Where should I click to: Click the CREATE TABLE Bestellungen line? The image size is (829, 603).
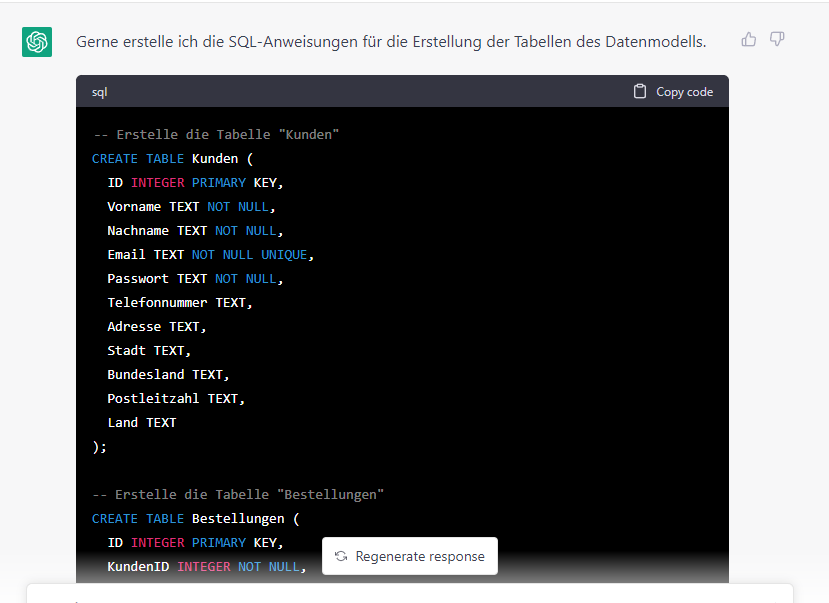pyautogui.click(x=195, y=518)
